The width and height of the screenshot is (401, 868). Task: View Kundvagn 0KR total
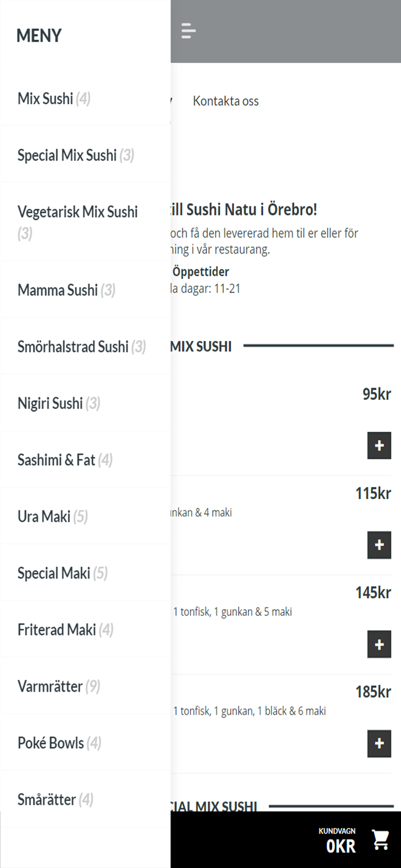click(x=337, y=840)
